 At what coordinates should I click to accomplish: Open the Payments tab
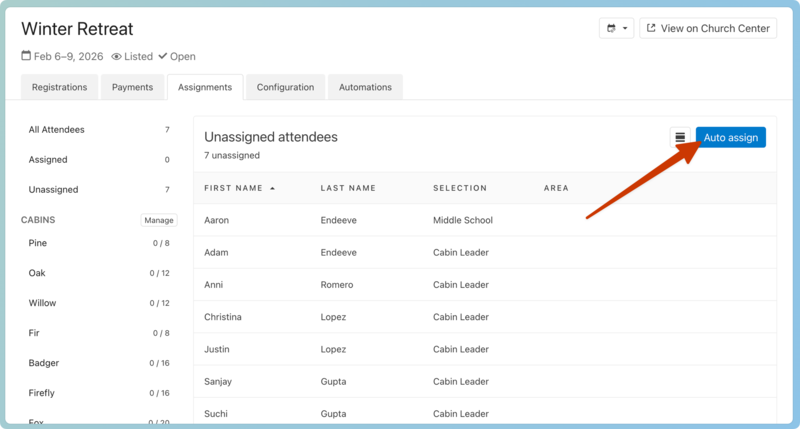click(x=132, y=87)
